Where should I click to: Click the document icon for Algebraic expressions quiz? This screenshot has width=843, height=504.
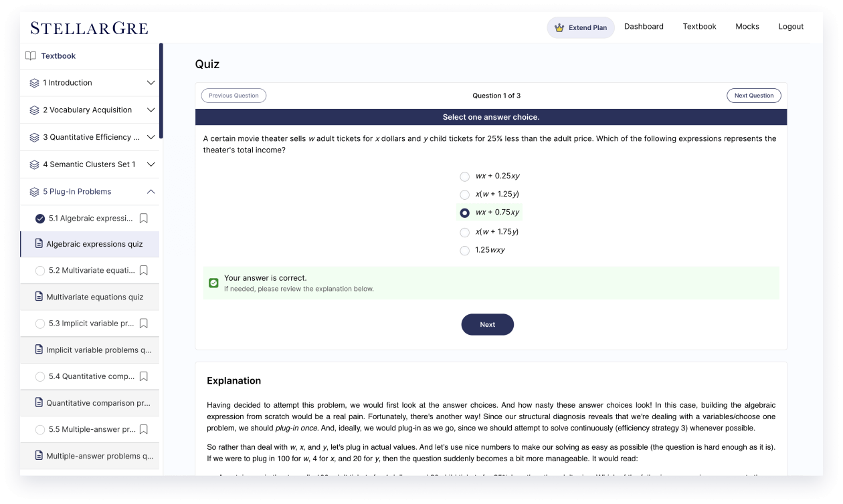click(38, 244)
